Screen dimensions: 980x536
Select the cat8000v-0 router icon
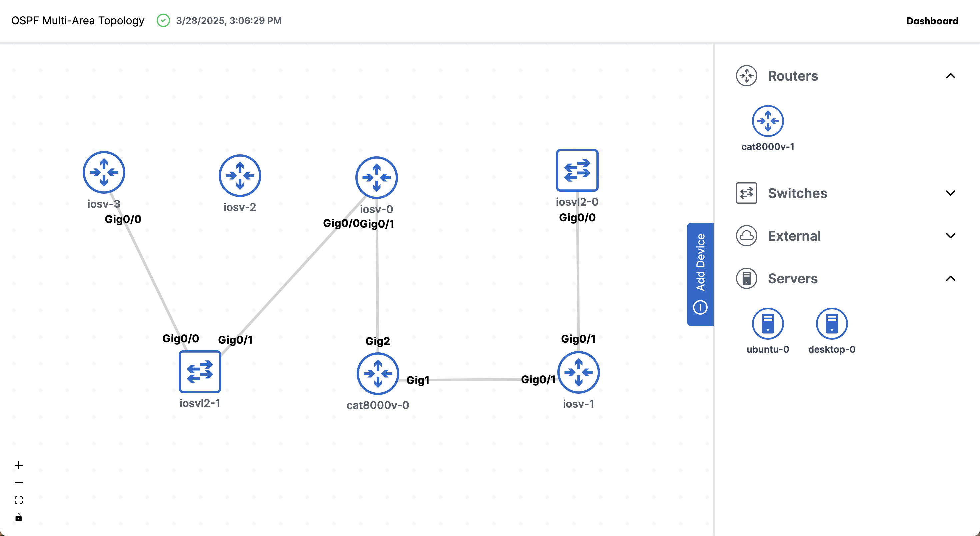coord(377,374)
